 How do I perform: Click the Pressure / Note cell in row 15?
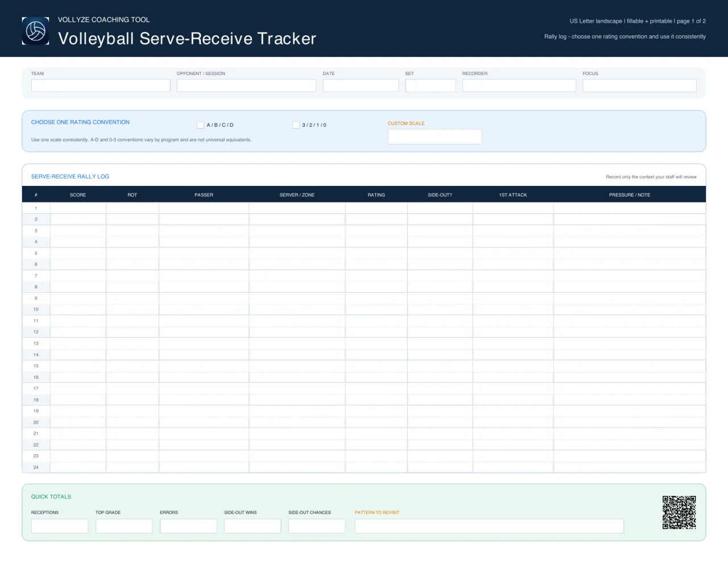(630, 366)
